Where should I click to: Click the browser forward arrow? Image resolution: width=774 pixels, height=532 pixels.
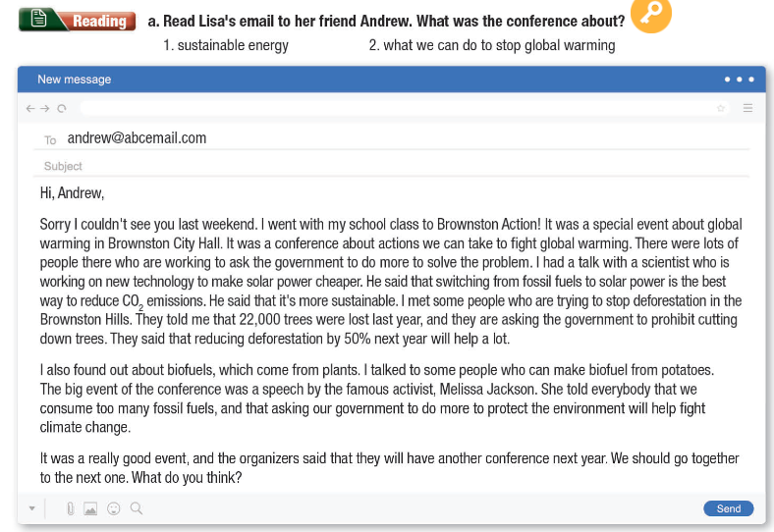click(45, 108)
